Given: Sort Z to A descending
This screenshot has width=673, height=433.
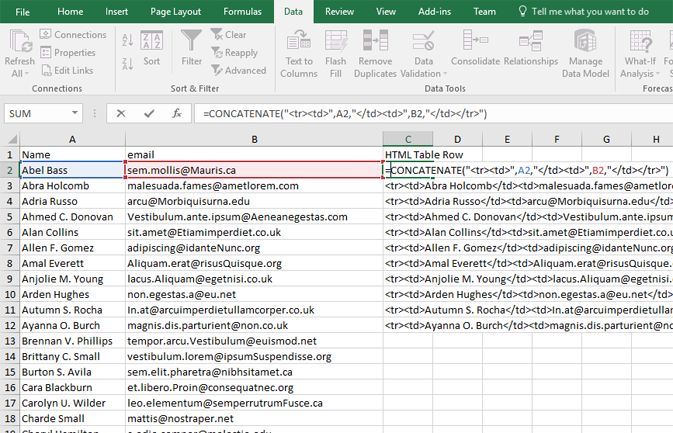Looking at the screenshot, I should 127,64.
